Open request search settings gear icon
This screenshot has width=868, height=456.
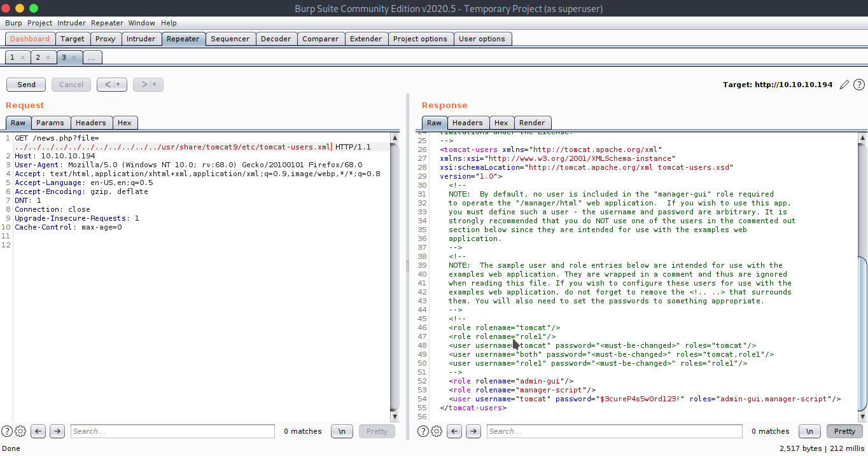click(x=20, y=431)
